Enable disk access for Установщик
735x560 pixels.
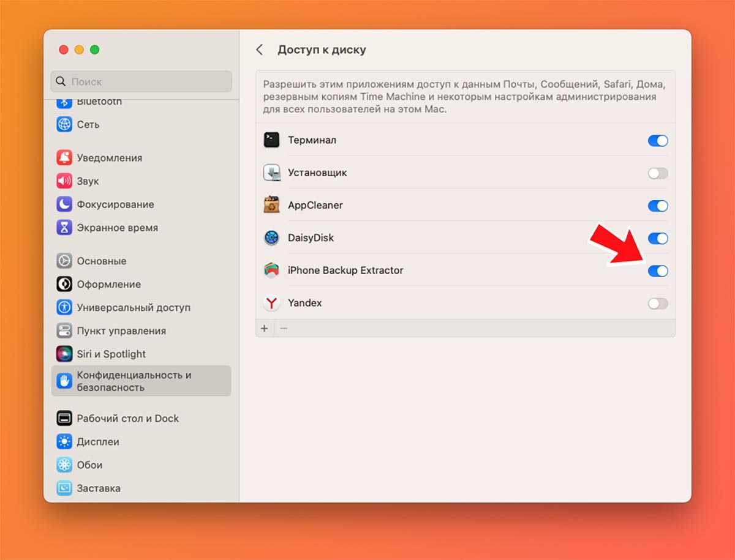[x=658, y=173]
